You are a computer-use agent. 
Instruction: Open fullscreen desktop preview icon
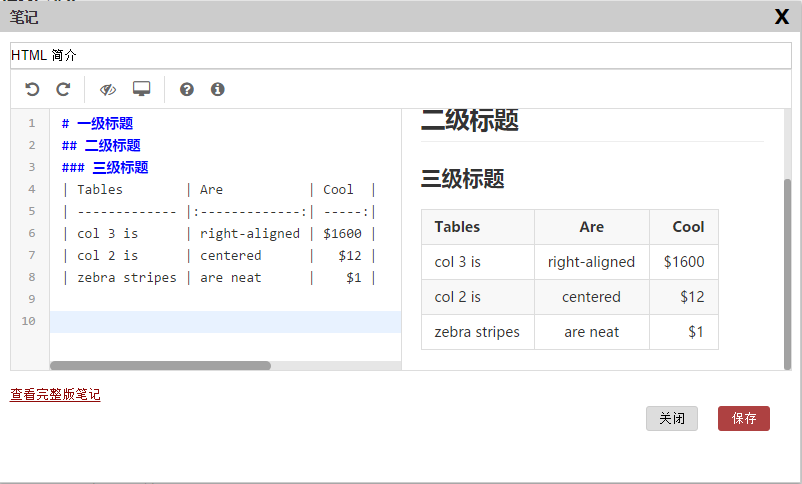pyautogui.click(x=141, y=90)
